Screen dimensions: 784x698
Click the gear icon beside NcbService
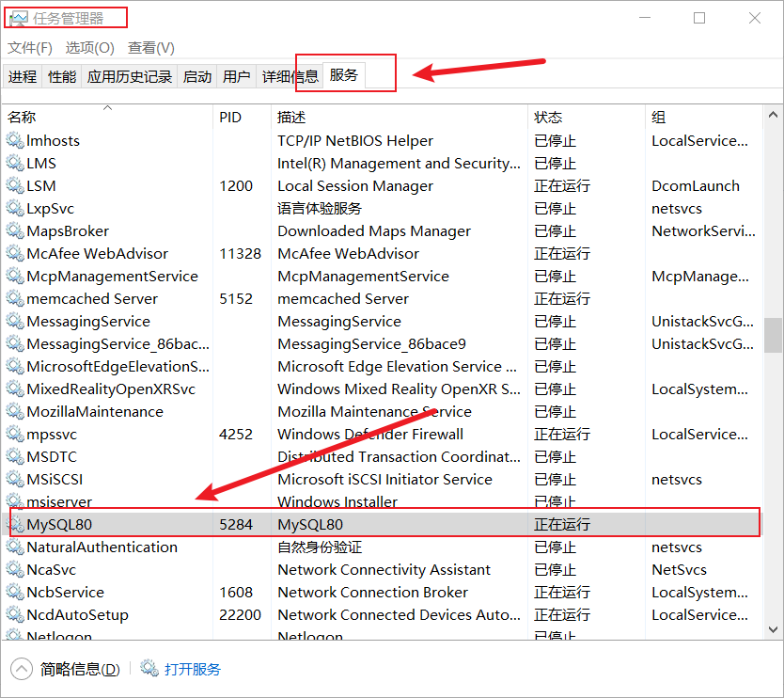(x=15, y=592)
